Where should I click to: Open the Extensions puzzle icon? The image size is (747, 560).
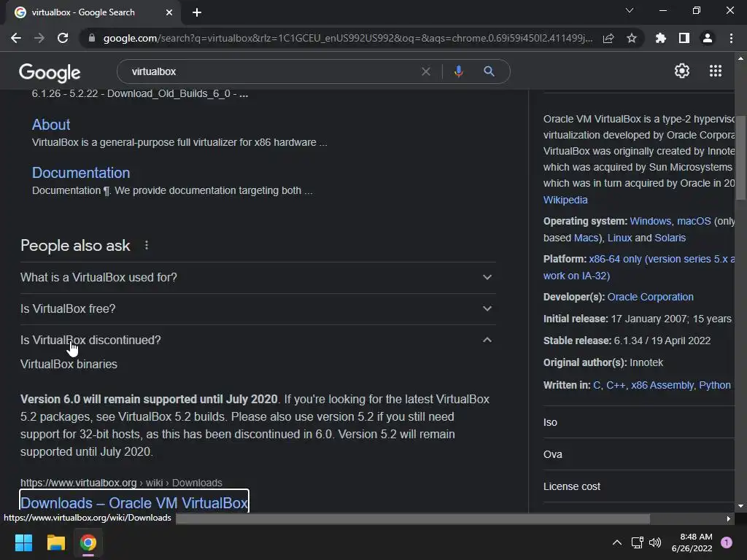click(x=661, y=38)
